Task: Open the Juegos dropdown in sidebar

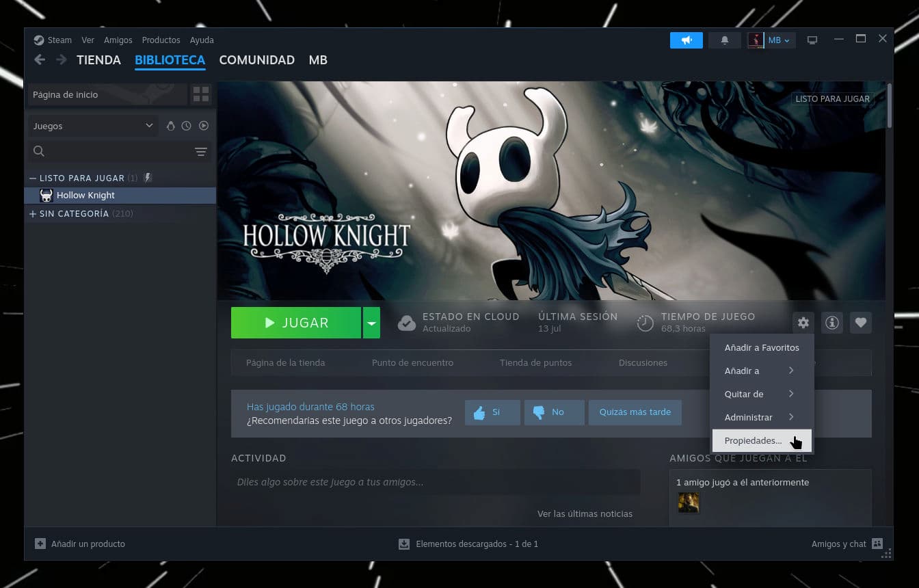Action: [x=93, y=126]
